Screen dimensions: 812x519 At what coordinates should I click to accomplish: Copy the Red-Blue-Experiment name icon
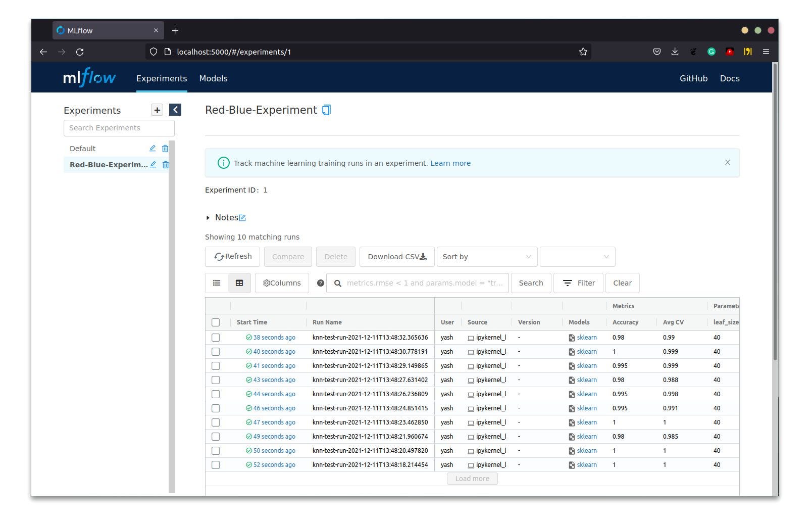tap(326, 110)
